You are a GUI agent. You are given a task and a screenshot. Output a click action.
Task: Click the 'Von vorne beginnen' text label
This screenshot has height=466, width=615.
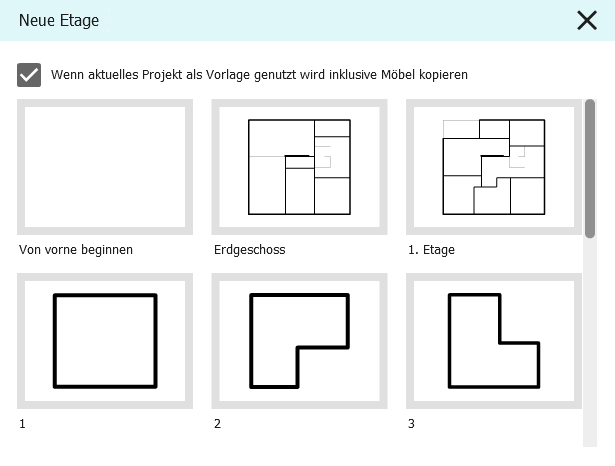(x=75, y=249)
